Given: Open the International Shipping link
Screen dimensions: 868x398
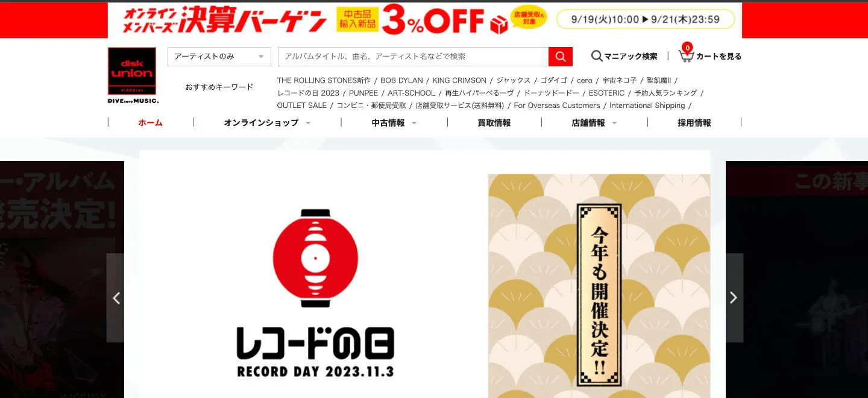Looking at the screenshot, I should pyautogui.click(x=647, y=106).
